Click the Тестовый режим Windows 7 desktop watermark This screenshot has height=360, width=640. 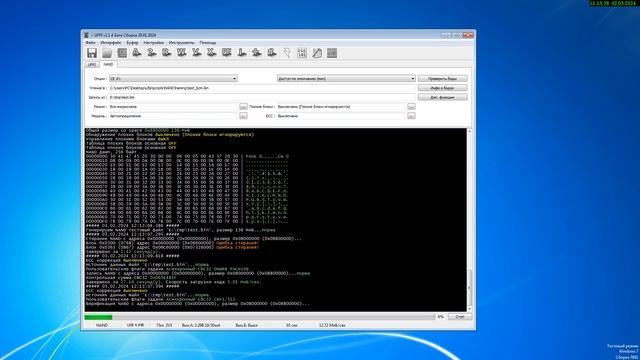(622, 351)
